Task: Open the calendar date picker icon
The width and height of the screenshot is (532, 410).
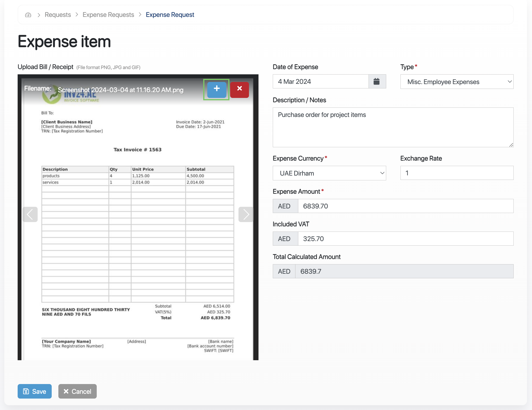Action: point(377,82)
